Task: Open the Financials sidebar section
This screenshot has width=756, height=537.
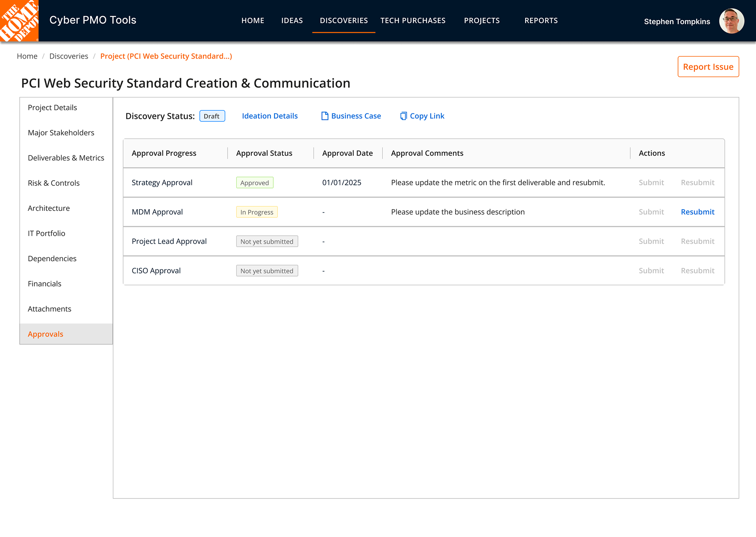Action: pos(44,284)
